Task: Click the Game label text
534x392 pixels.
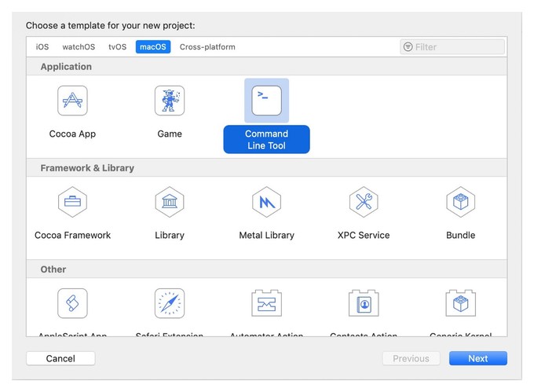Action: [x=170, y=134]
